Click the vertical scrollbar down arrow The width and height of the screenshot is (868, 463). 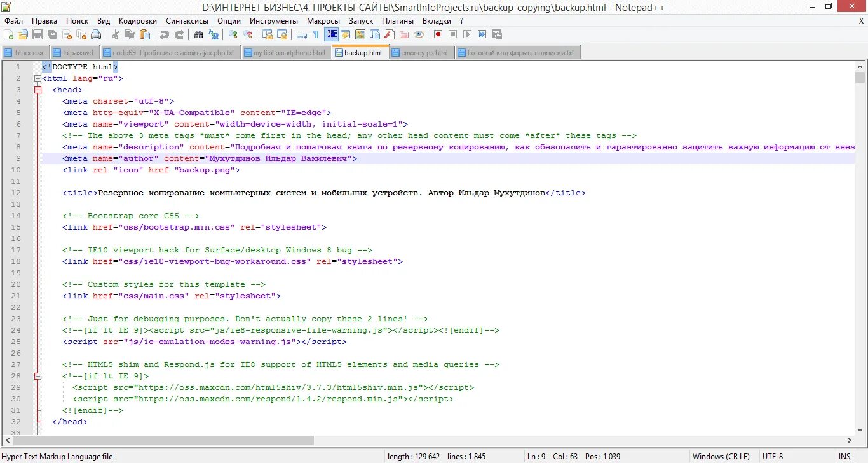point(860,430)
